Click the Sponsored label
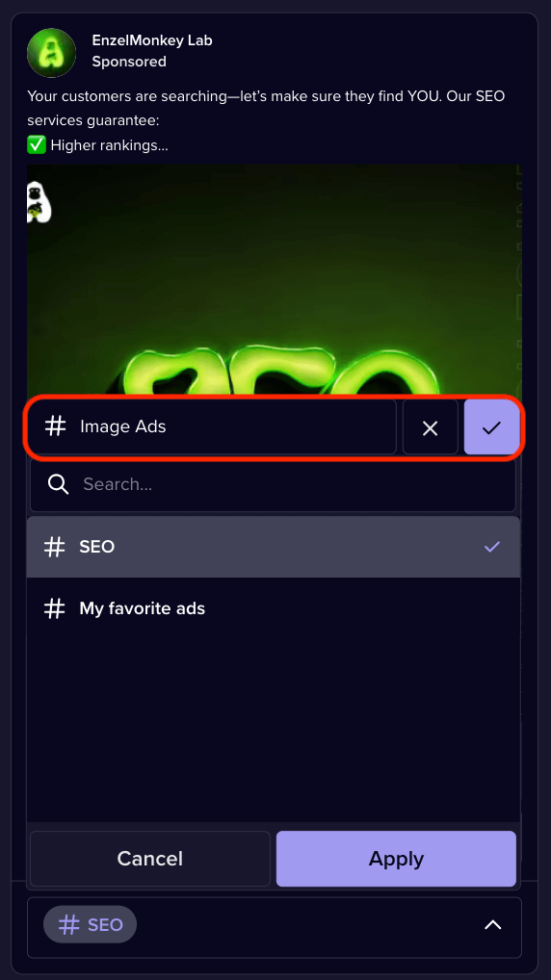This screenshot has height=980, width=551. point(129,62)
